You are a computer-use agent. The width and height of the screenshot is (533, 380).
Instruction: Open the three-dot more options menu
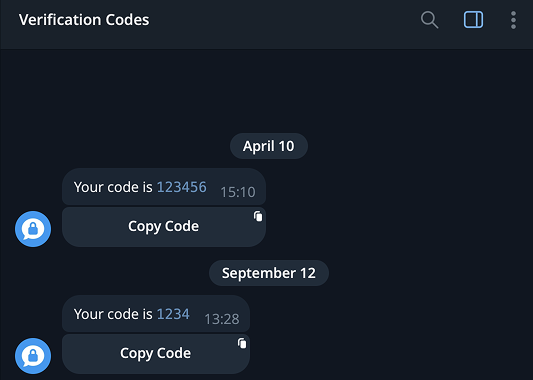click(x=513, y=20)
